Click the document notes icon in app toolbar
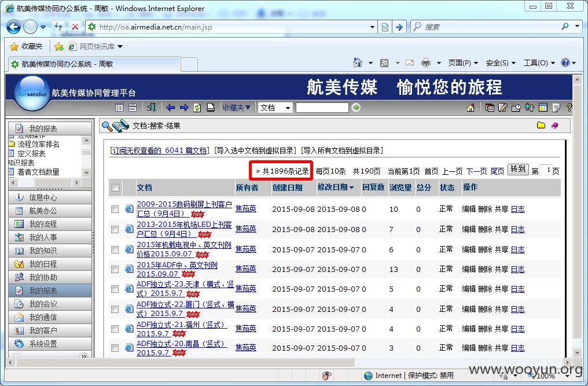Image resolution: width=588 pixels, height=386 pixels. click(x=556, y=108)
